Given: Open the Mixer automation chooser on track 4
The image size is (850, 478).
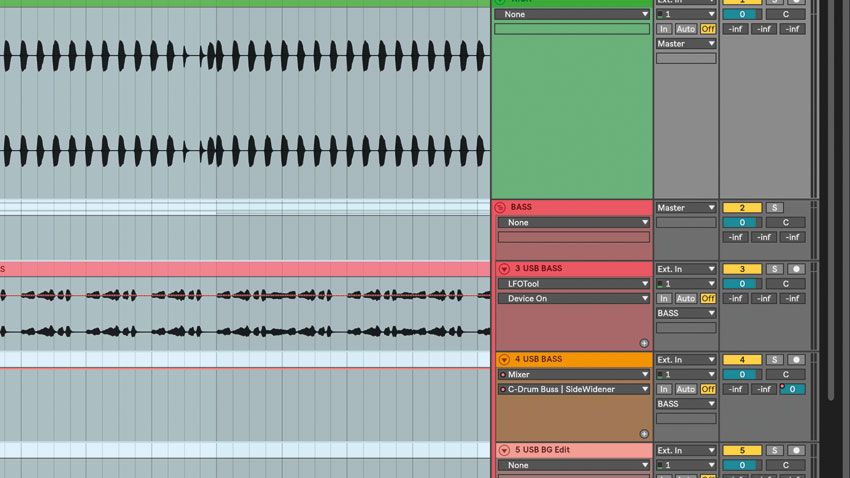Looking at the screenshot, I should pos(574,374).
